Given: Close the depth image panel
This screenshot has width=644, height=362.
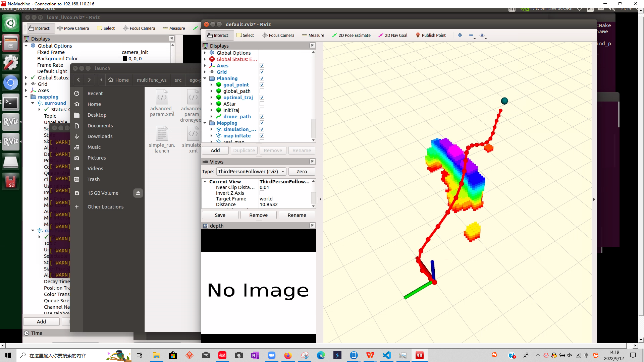Looking at the screenshot, I should point(312,226).
